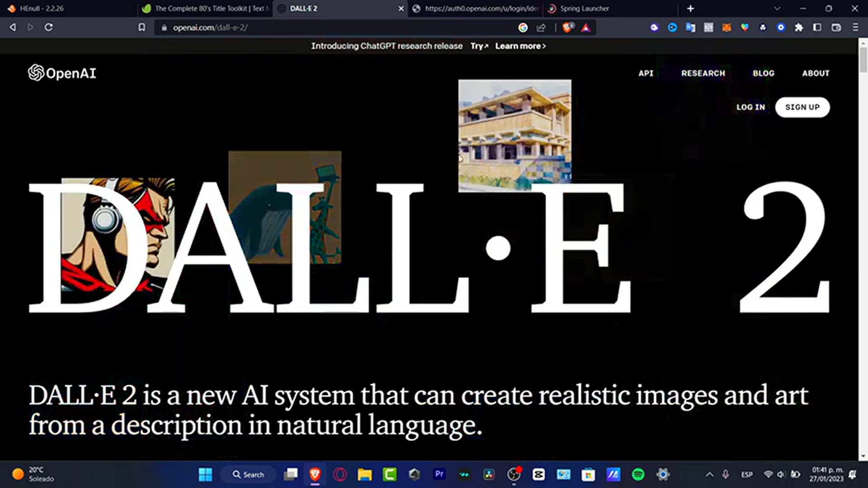Launch File Explorer from the taskbar
This screenshot has width=868, height=488.
tap(365, 474)
